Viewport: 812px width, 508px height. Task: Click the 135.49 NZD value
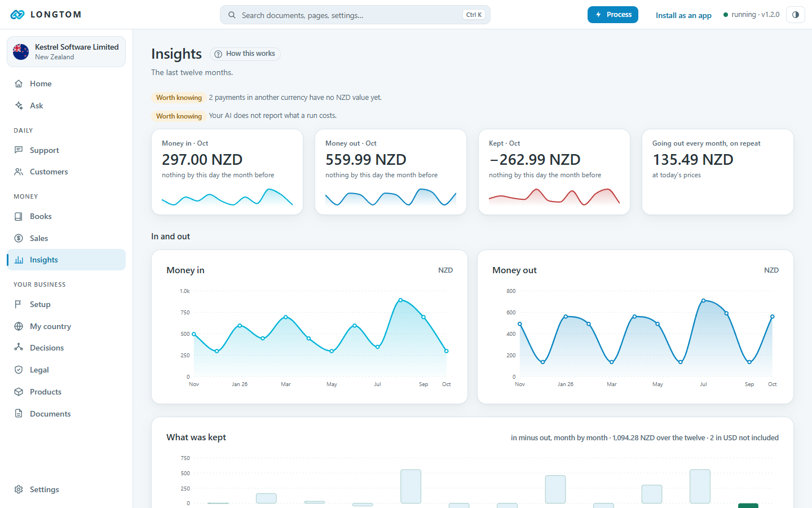[693, 160]
